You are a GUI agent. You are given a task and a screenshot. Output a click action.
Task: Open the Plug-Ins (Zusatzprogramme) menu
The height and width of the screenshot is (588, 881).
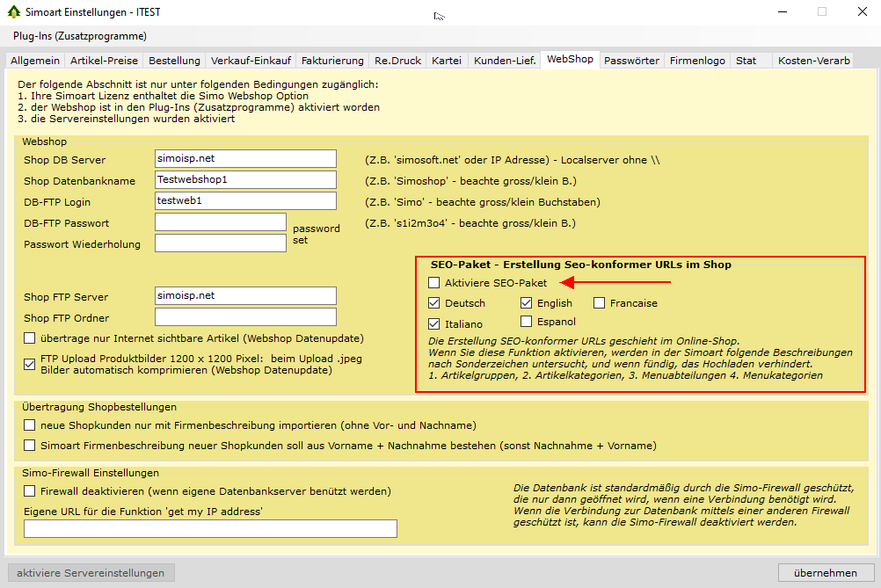[80, 36]
